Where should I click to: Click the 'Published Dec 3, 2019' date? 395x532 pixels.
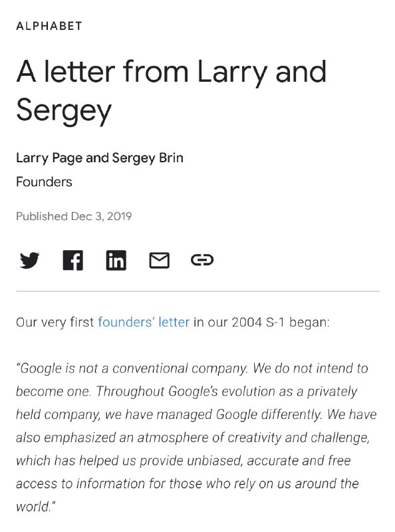[x=74, y=216]
